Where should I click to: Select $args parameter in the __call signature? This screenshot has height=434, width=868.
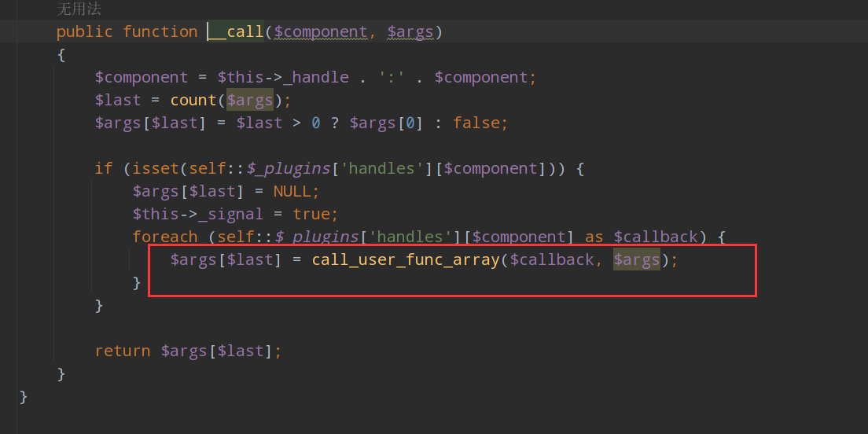point(410,31)
